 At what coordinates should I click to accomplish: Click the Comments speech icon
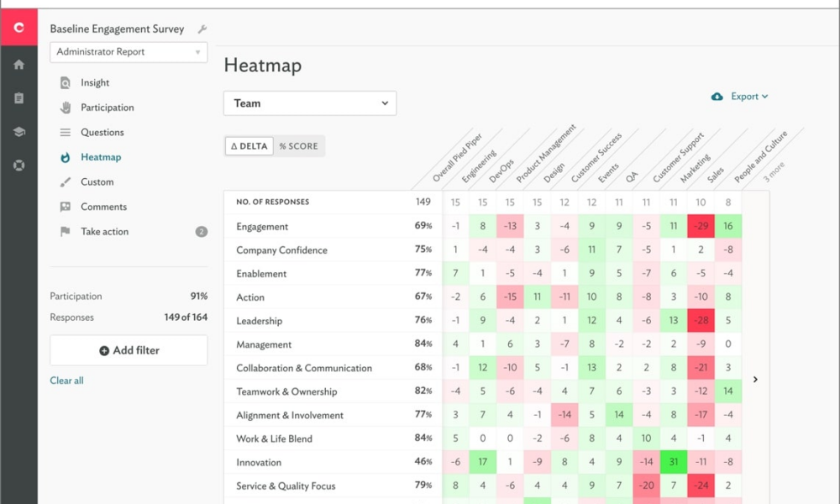(66, 207)
